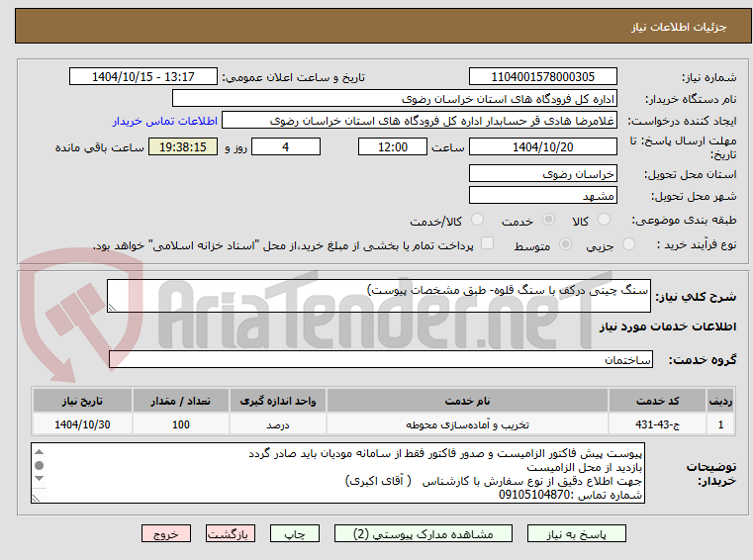This screenshot has width=753, height=560.
Task: Click the deadline date field 1404/10/20
Action: [542, 147]
